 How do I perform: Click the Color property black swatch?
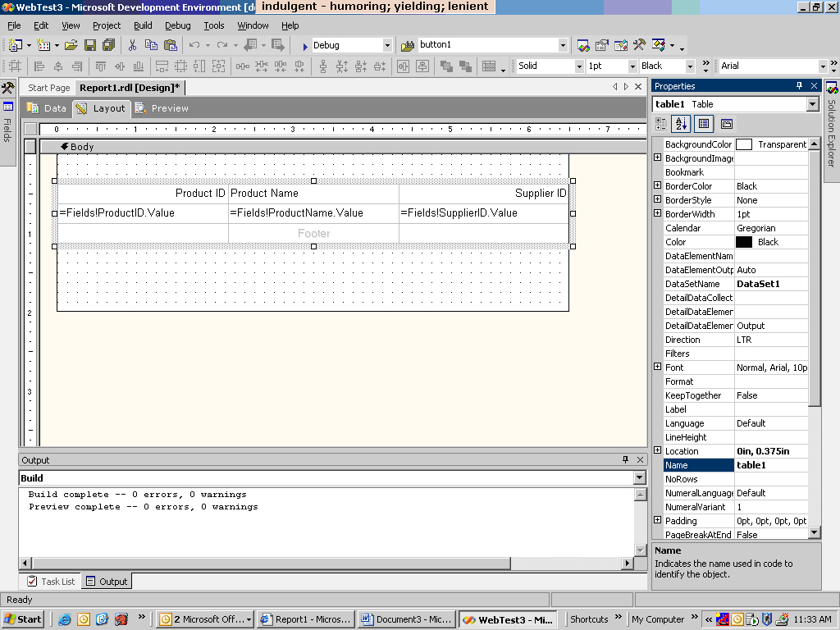point(743,242)
